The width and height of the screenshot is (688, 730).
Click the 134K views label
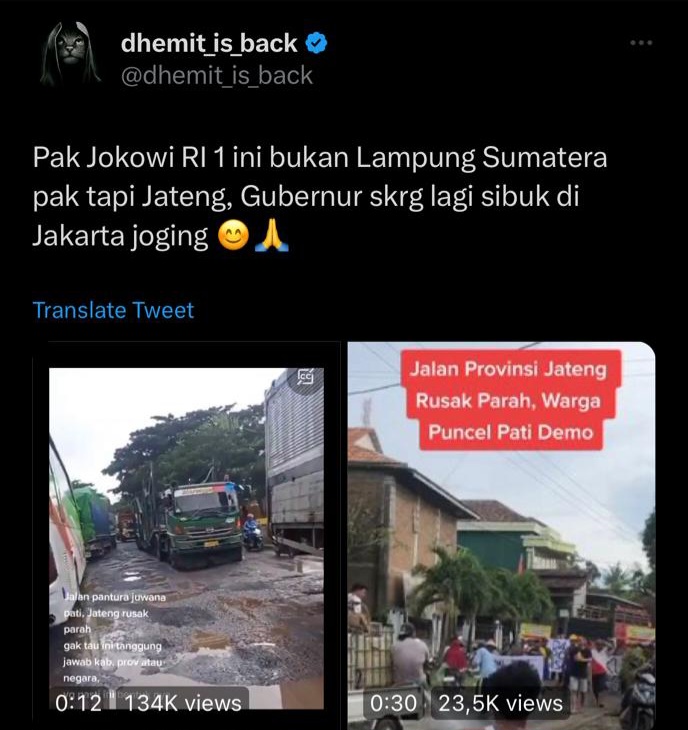point(183,703)
